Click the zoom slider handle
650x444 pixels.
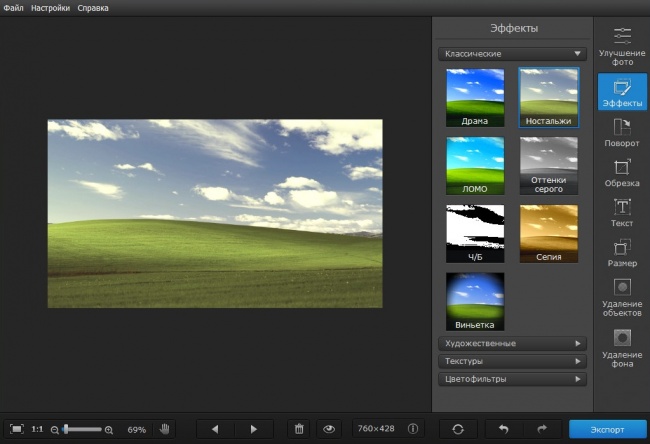coord(65,429)
